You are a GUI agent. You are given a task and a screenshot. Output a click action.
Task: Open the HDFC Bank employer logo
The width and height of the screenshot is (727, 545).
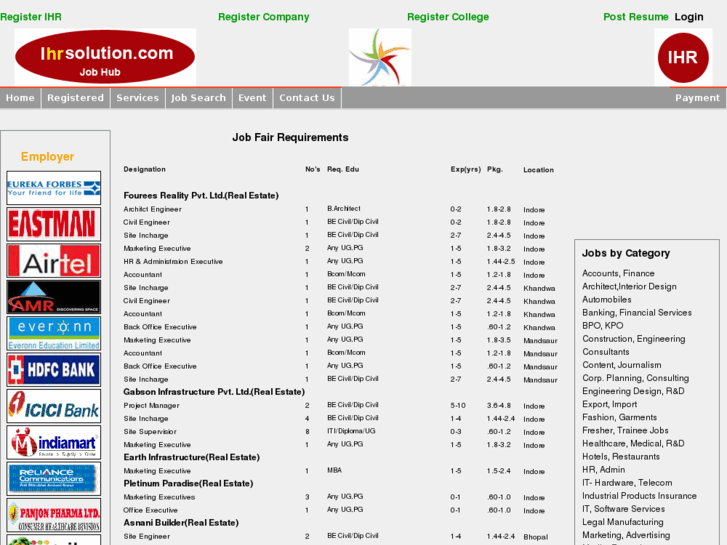point(53,370)
